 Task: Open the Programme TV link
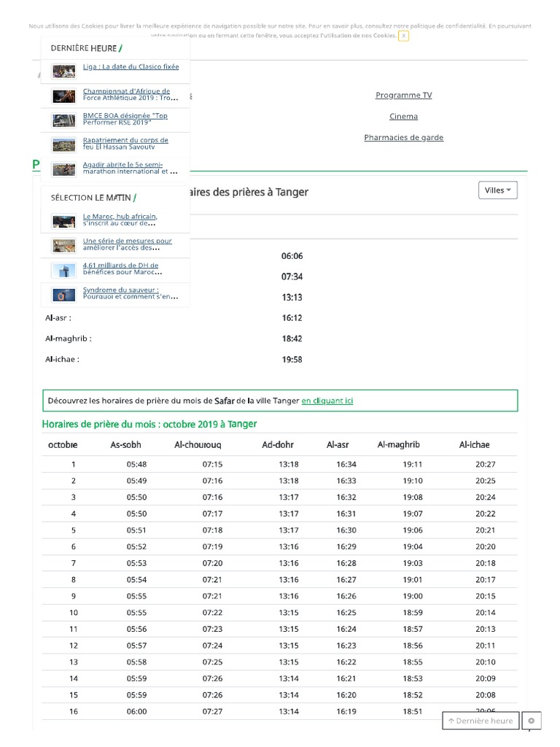tap(403, 96)
